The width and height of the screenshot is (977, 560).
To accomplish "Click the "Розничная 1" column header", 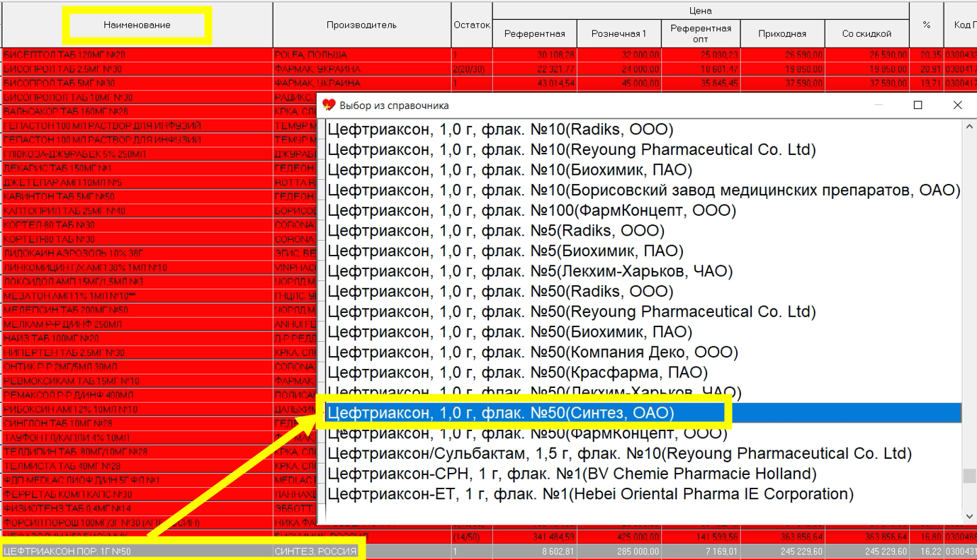I will point(619,33).
